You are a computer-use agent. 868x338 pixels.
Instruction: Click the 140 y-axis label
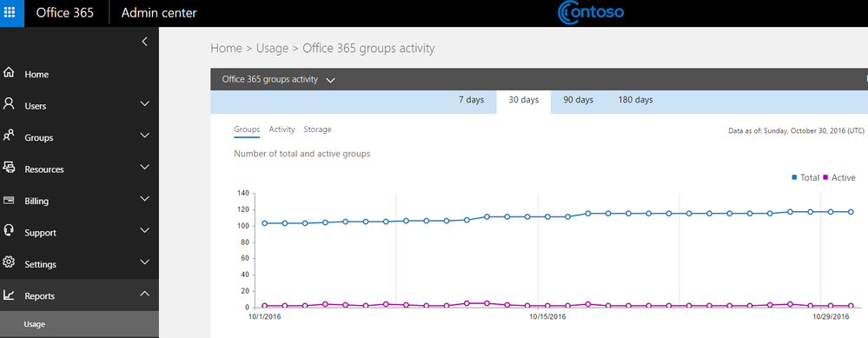click(x=243, y=194)
